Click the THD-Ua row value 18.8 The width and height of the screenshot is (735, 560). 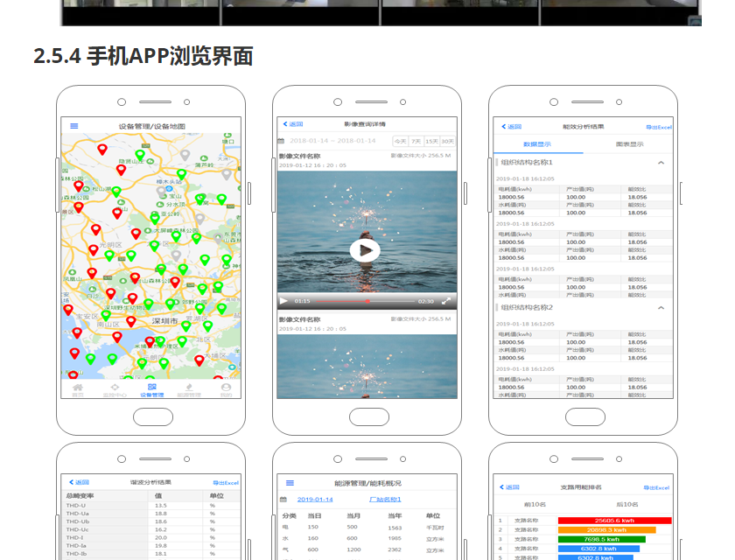(x=161, y=514)
